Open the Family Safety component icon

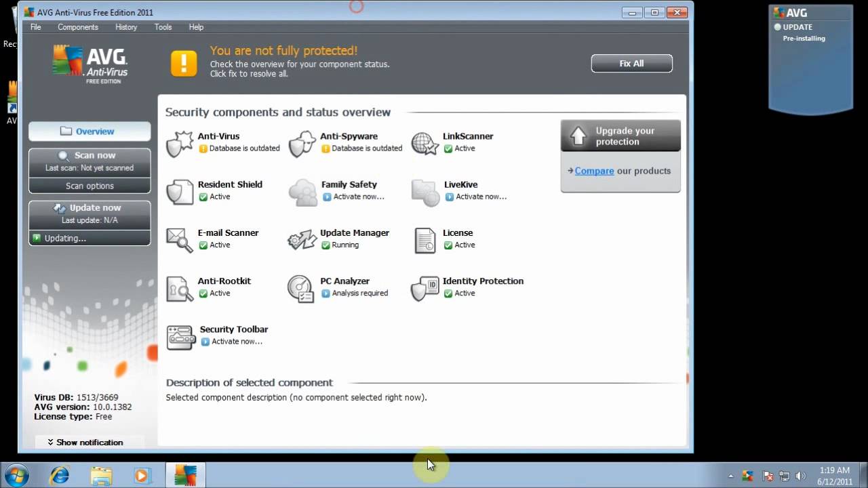pos(302,192)
